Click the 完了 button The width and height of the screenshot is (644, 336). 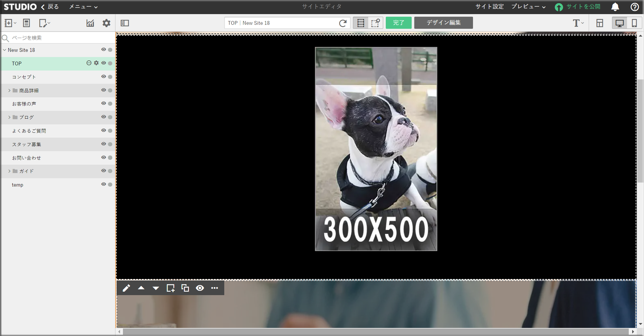[398, 23]
